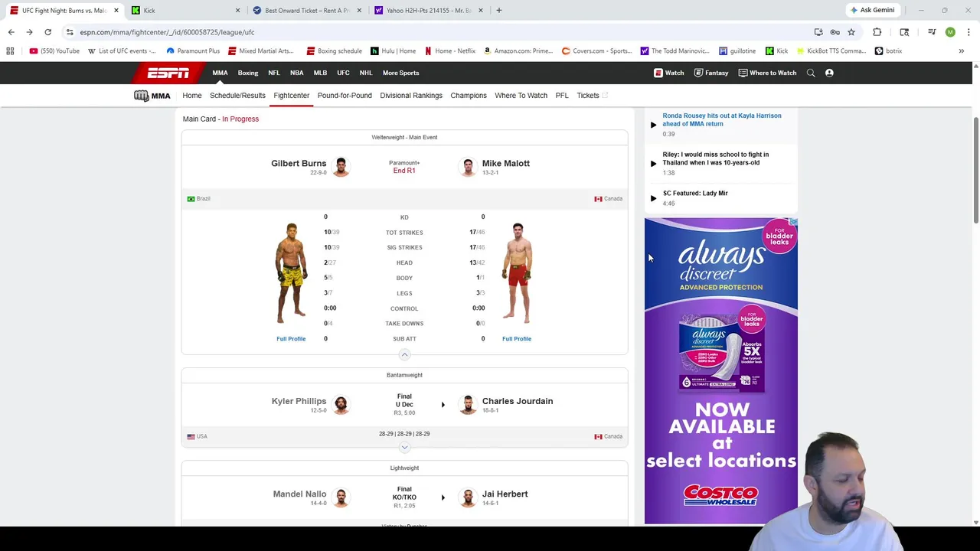The image size is (980, 551).
Task: Switch to the Yahoo H2H-Pts browser tab
Action: 429,11
